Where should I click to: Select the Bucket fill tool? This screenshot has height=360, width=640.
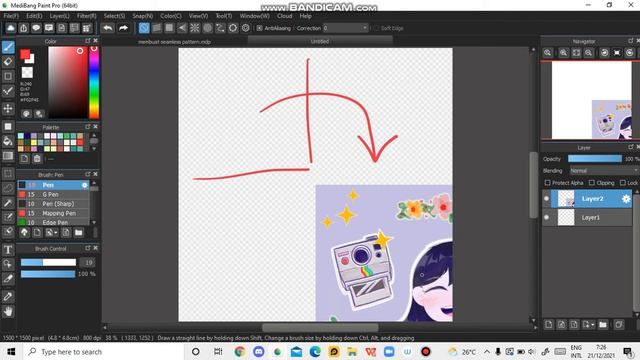(8, 141)
